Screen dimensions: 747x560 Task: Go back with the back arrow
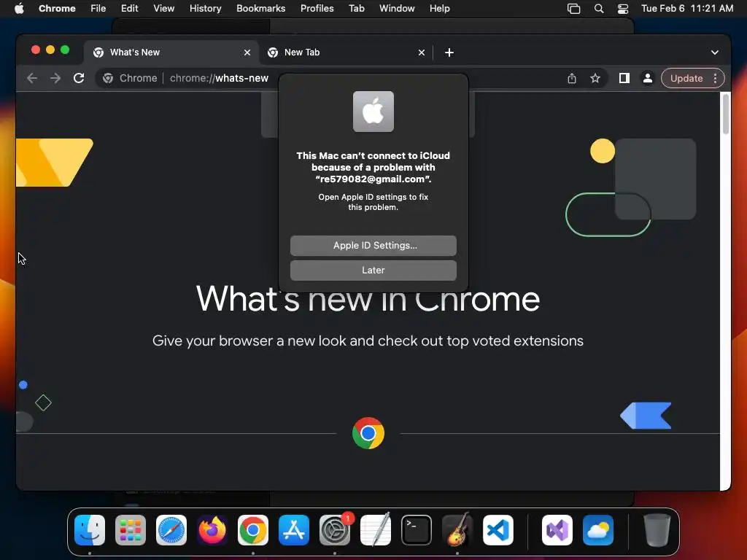coord(32,78)
